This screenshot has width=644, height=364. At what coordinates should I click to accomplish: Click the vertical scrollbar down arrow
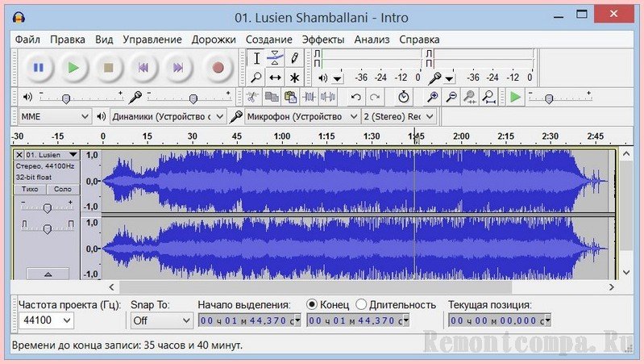(x=626, y=272)
